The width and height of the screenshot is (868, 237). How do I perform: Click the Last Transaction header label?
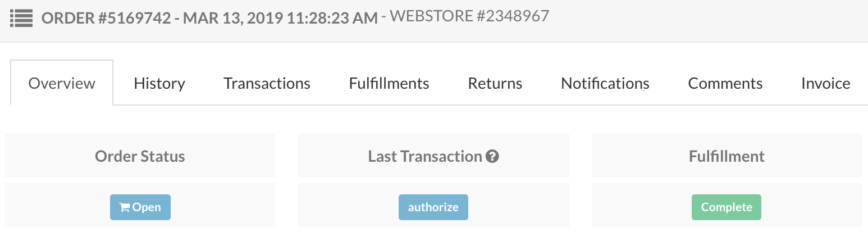click(x=425, y=156)
